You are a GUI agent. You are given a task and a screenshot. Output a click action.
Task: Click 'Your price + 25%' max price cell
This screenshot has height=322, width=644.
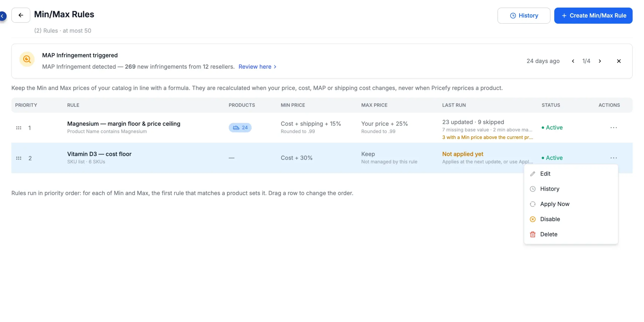(x=384, y=124)
